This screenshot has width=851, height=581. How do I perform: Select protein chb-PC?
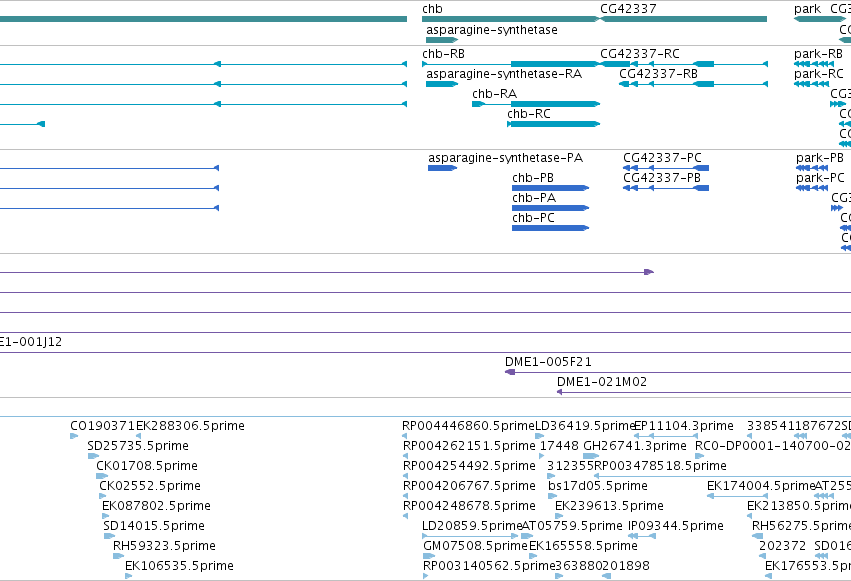[x=550, y=228]
